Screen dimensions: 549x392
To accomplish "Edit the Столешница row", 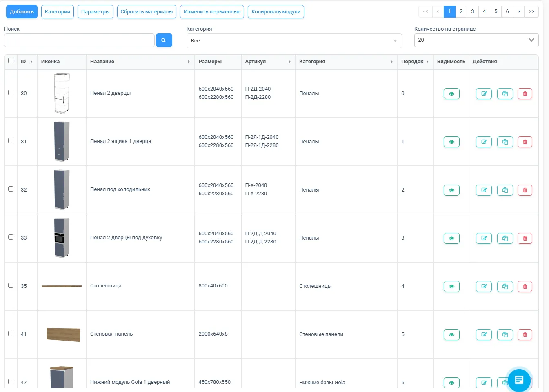I will [484, 286].
